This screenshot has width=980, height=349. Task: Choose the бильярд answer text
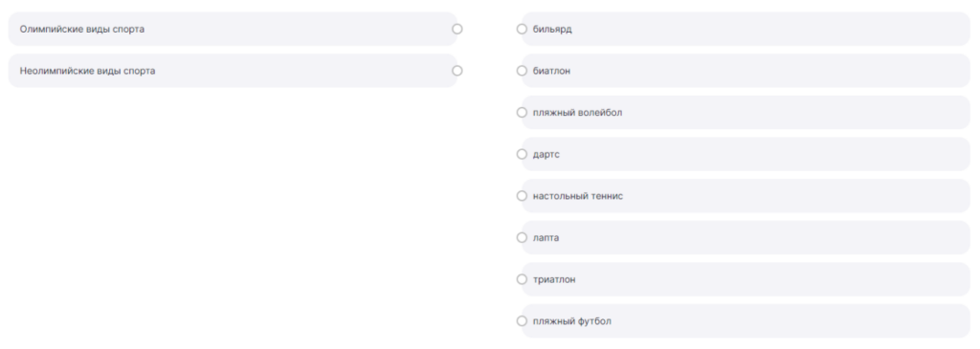click(x=552, y=30)
